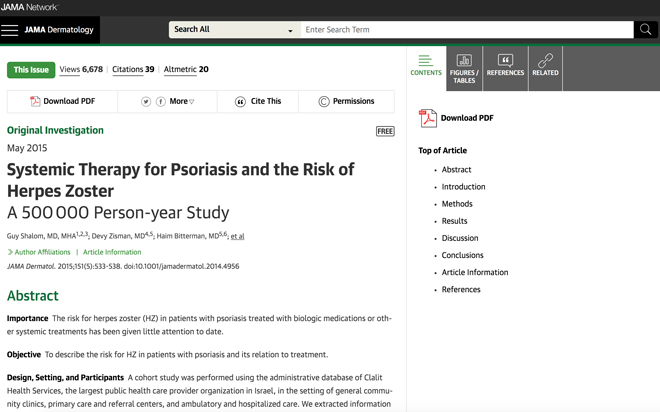Open the JAMA Dermatology home link
This screenshot has height=412, width=660.
click(x=59, y=30)
